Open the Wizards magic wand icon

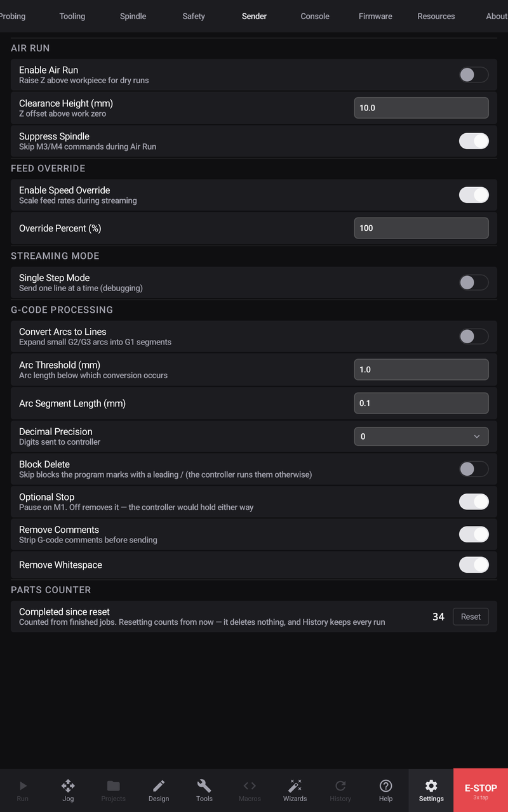tap(295, 785)
